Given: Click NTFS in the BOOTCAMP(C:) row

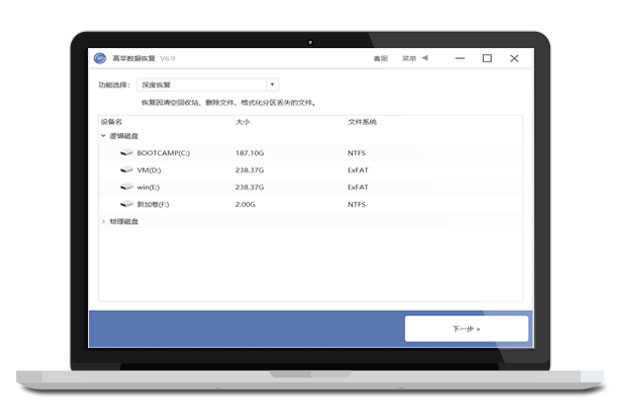Looking at the screenshot, I should 357,153.
